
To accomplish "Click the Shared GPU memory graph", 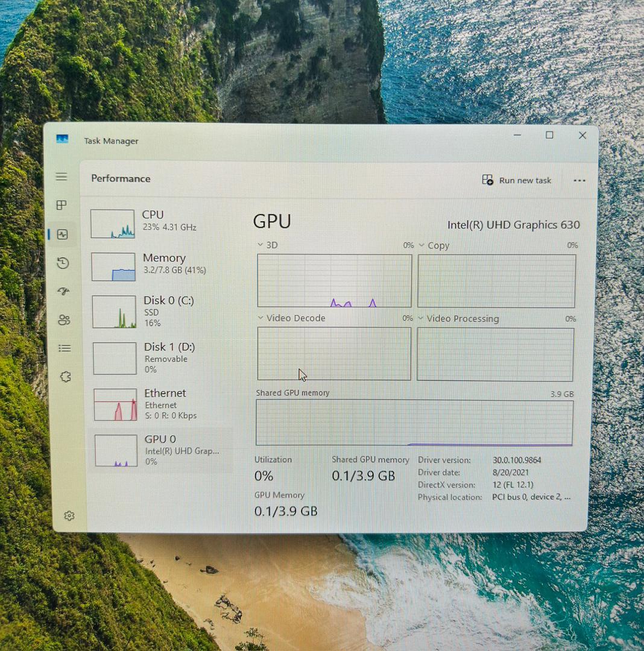I will [414, 423].
